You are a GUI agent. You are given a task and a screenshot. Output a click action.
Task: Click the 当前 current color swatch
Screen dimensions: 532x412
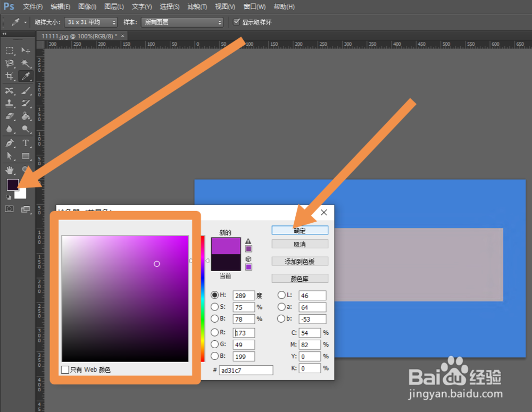coord(226,263)
